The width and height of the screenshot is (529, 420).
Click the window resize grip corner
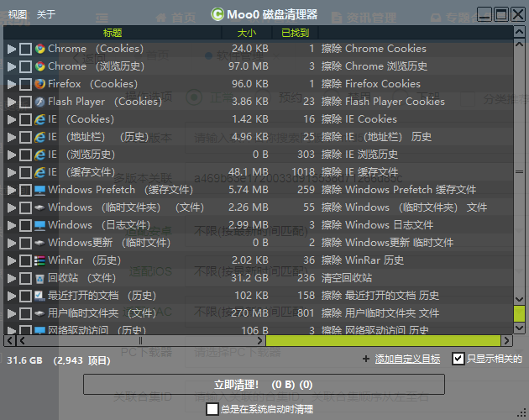click(x=522, y=413)
